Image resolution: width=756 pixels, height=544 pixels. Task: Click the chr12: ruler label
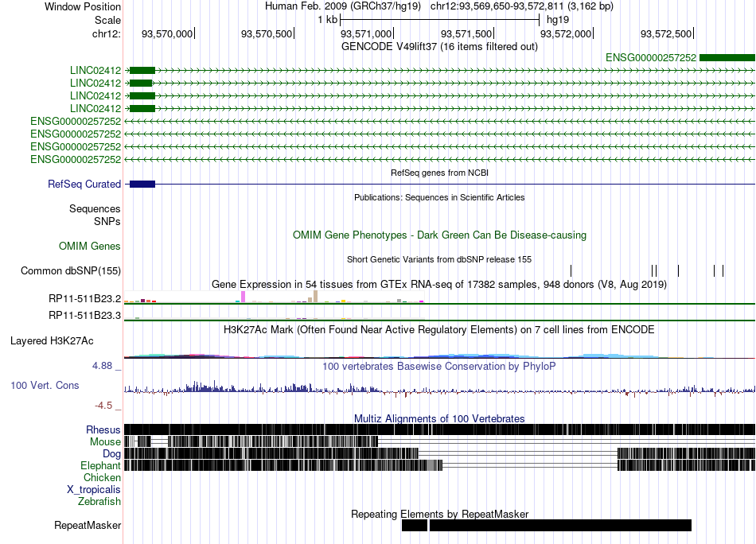[x=107, y=33]
